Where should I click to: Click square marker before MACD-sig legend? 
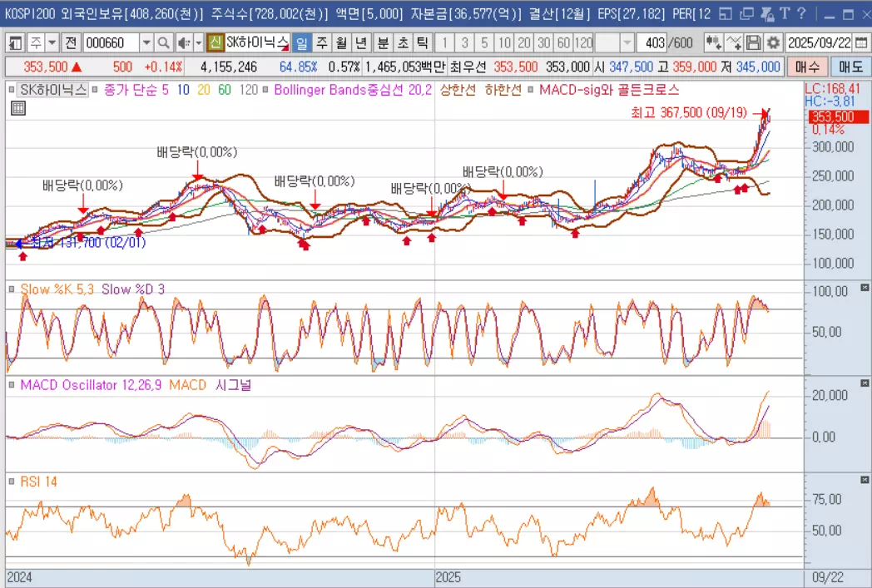click(x=531, y=90)
